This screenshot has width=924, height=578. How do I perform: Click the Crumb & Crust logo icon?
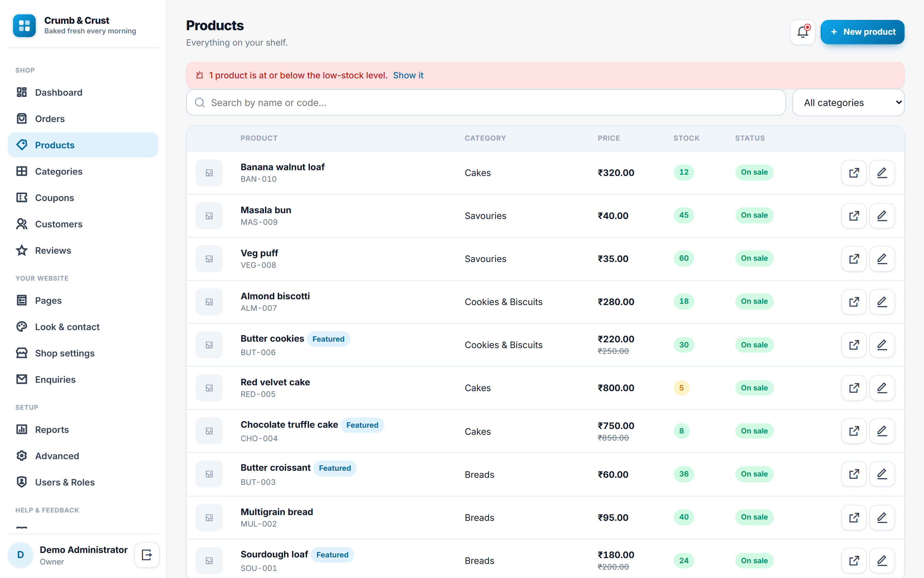pyautogui.click(x=24, y=26)
